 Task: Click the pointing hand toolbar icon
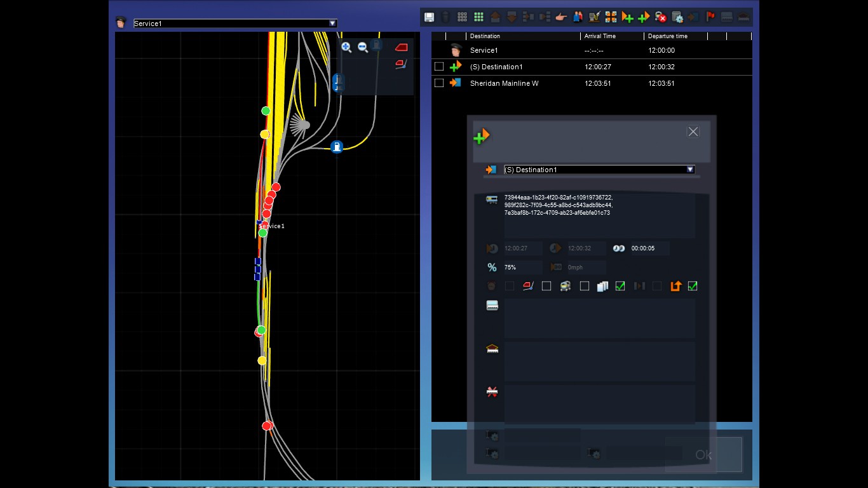coord(560,17)
